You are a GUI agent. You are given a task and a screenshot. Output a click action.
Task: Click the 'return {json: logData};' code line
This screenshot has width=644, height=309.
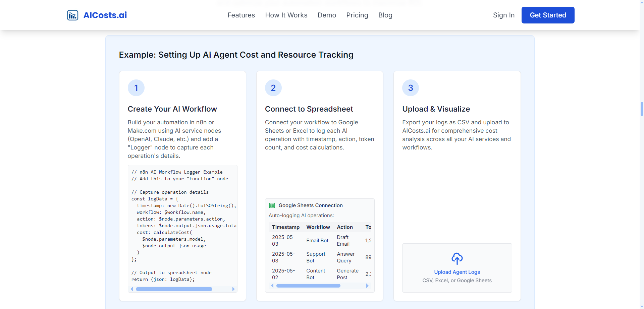click(x=163, y=279)
